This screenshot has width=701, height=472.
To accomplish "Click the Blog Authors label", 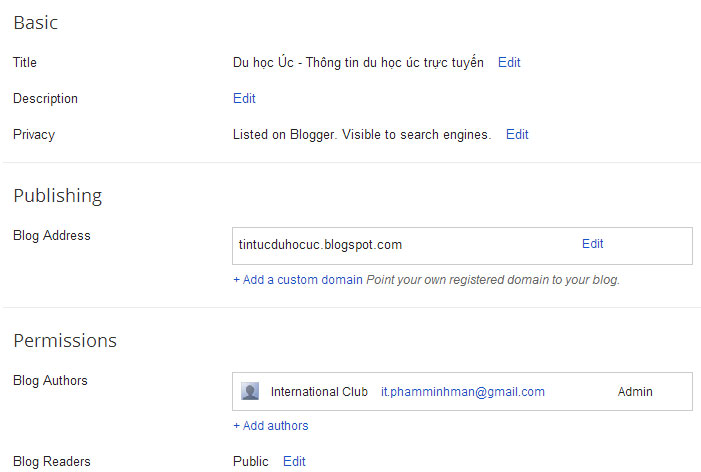I will pos(50,380).
